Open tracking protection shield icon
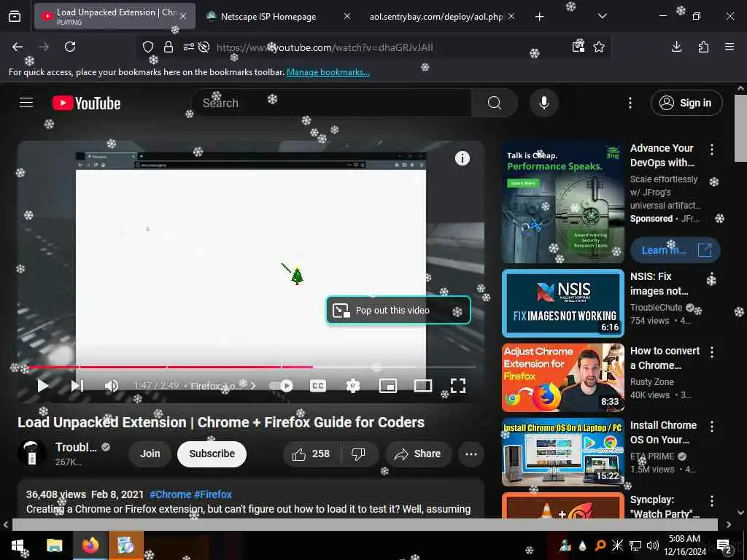 (x=148, y=47)
